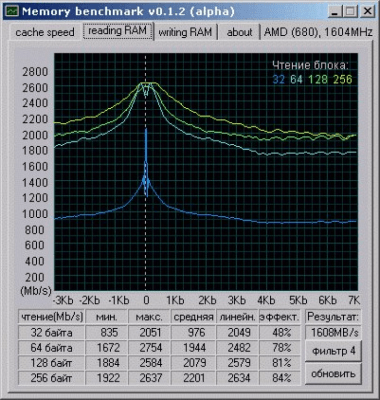Viewport: 380px width, 400px height.
Task: Click the средняя column header
Action: point(193,317)
